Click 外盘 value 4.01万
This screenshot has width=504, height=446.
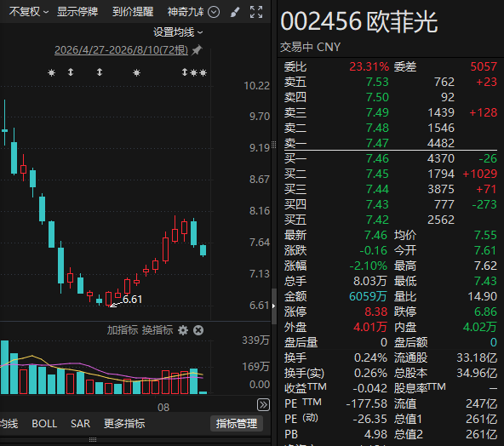click(x=370, y=327)
